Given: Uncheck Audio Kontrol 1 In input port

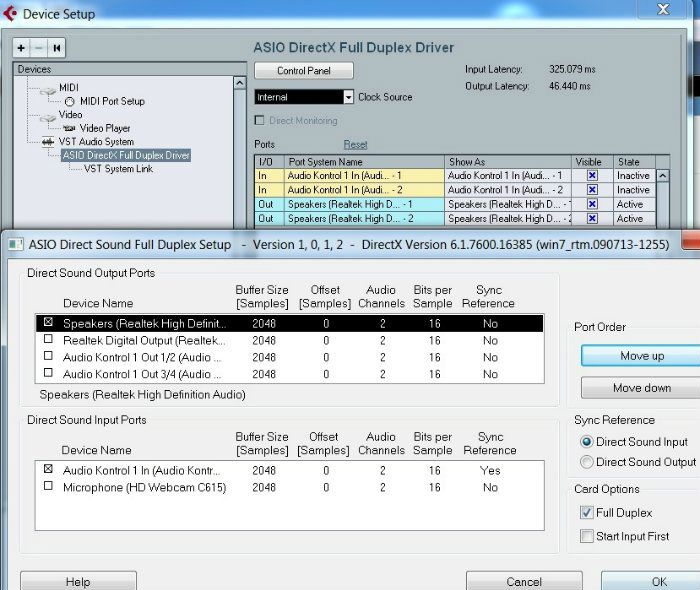Looking at the screenshot, I should [x=48, y=469].
